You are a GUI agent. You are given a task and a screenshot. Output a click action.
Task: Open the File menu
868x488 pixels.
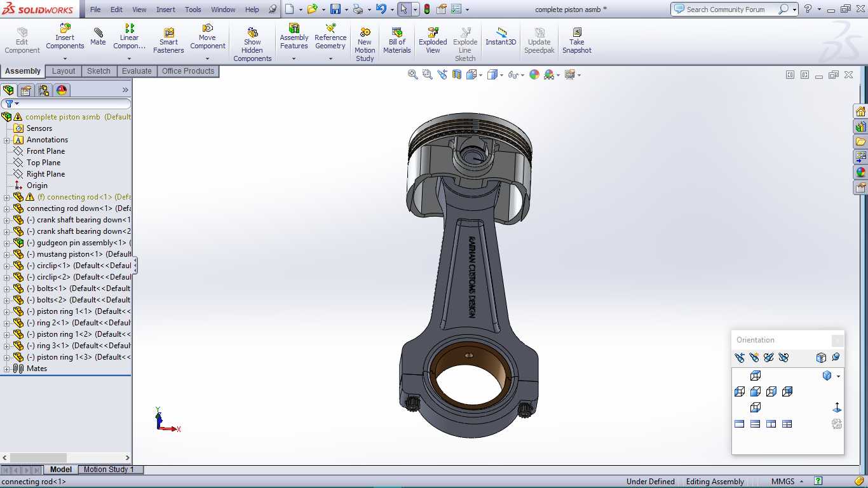point(95,10)
